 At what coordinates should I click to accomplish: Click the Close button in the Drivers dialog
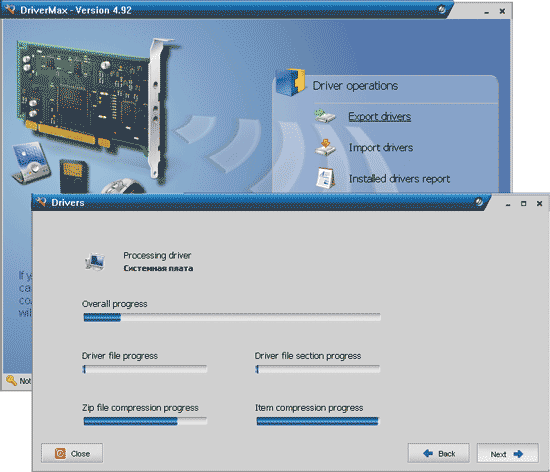coord(72,453)
